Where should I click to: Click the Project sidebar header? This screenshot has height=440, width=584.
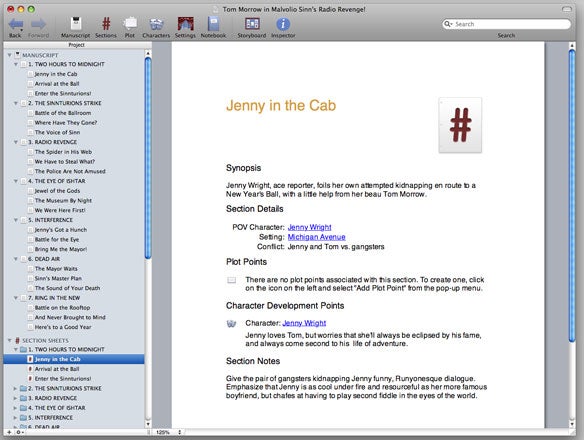[x=76, y=45]
